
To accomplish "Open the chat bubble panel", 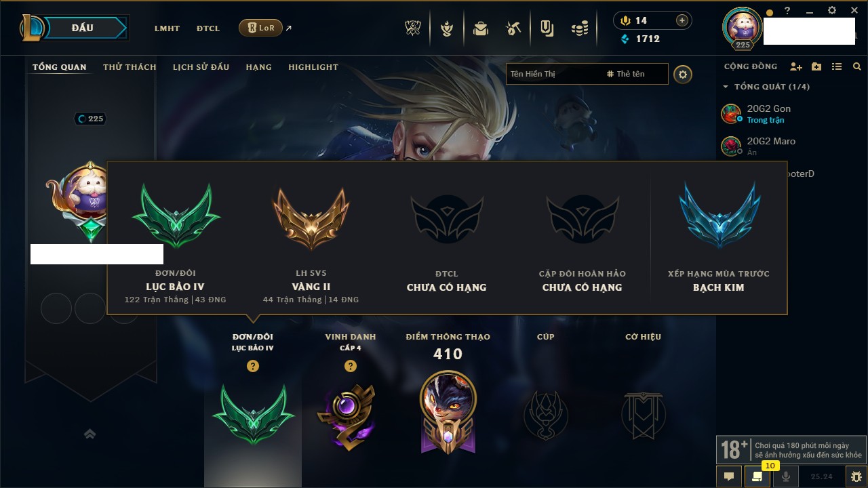I will pyautogui.click(x=729, y=476).
